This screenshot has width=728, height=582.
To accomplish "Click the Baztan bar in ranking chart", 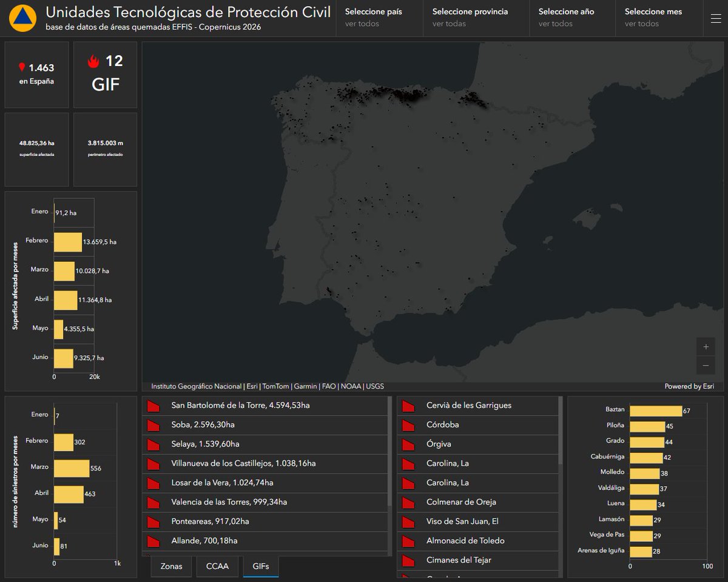I will pos(656,411).
